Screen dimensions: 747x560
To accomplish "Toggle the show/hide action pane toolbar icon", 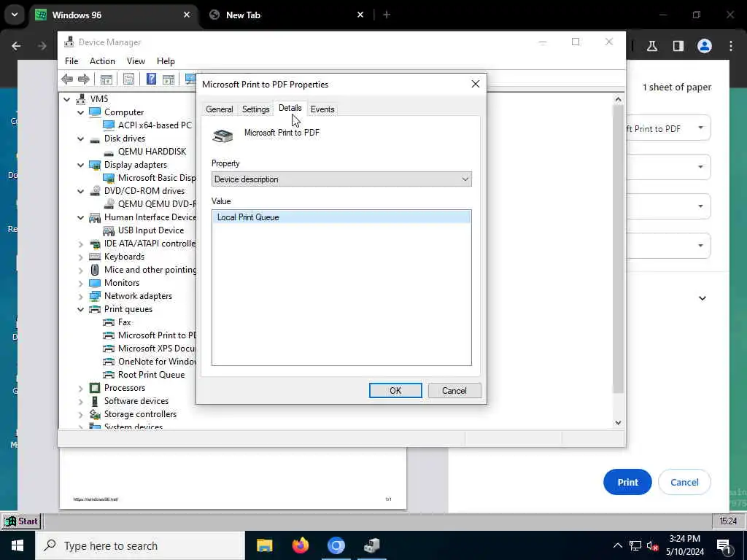I will (x=169, y=79).
